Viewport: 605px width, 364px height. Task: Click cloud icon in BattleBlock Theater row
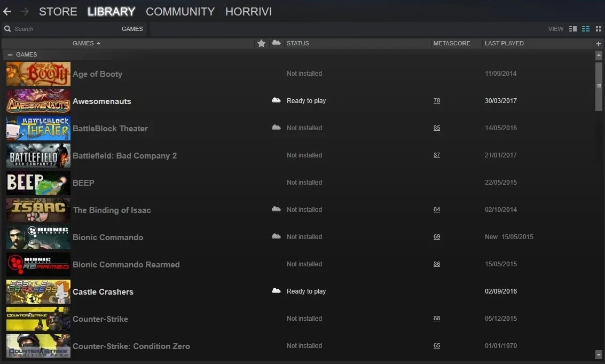(x=276, y=127)
